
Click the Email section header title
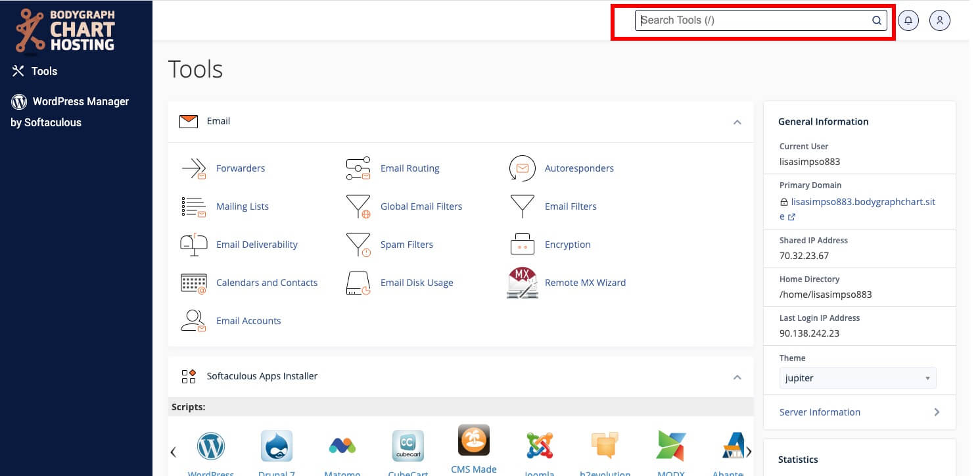coord(218,121)
